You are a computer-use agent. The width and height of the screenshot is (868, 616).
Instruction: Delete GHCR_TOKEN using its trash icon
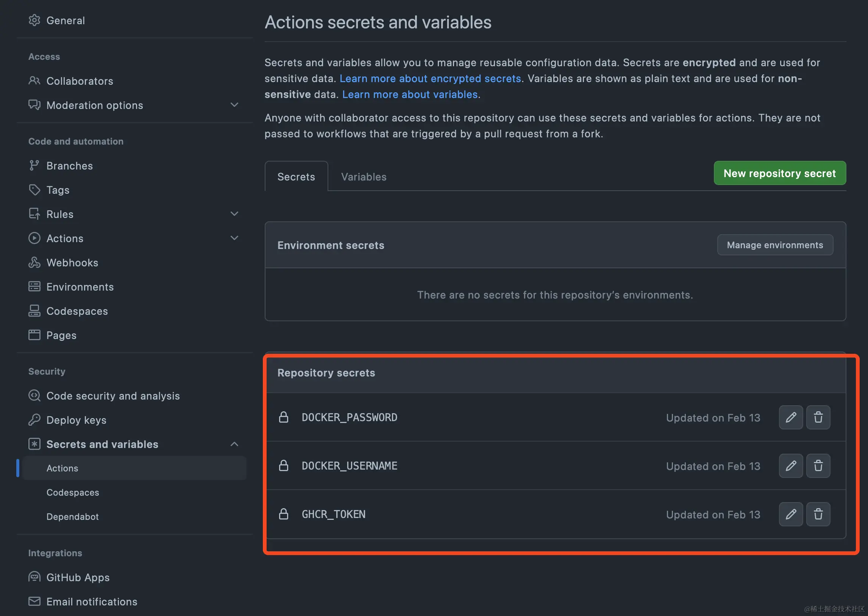[818, 514]
